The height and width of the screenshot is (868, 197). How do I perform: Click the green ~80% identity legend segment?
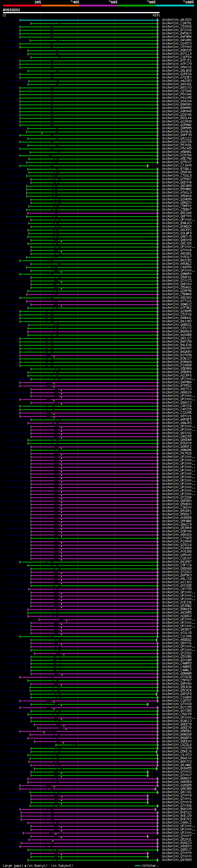click(137, 6)
